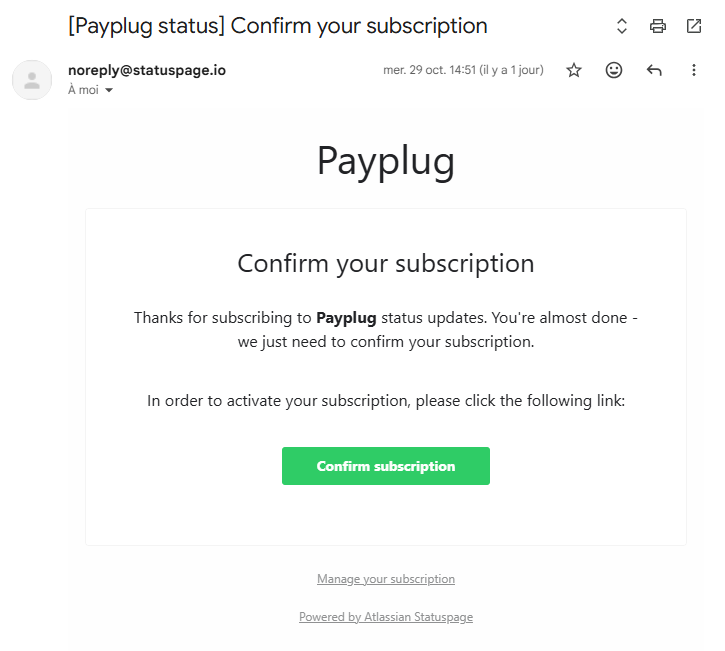Click the "we just need to confirm" text line
725x651 pixels.
[x=386, y=342]
